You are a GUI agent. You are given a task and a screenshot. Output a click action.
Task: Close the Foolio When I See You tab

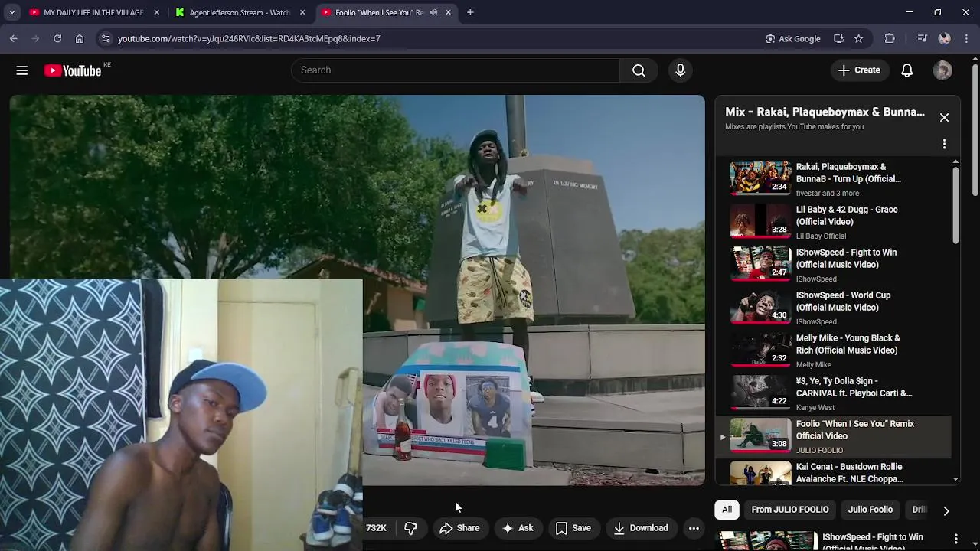point(449,12)
